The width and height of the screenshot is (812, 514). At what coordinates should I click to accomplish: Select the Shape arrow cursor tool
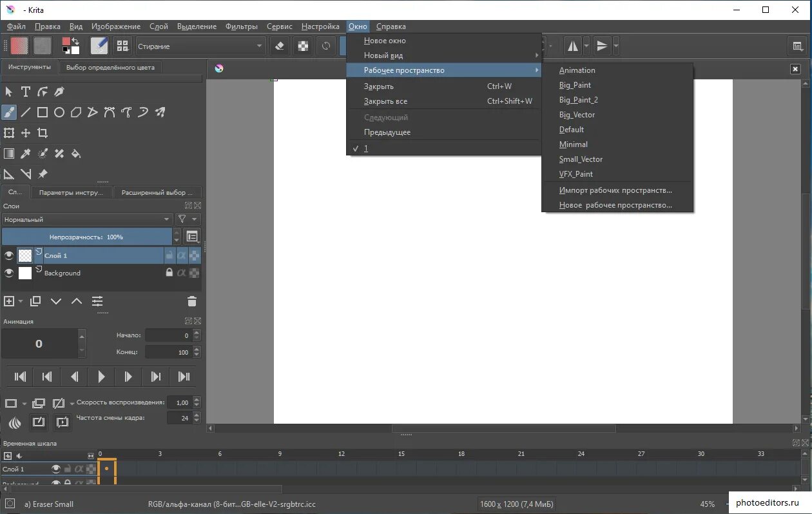tap(9, 92)
